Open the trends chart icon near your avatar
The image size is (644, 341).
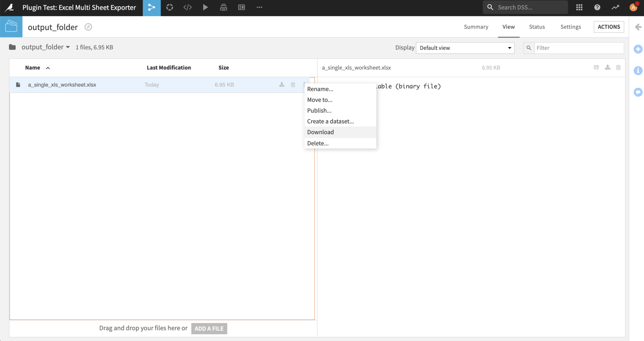[615, 7]
